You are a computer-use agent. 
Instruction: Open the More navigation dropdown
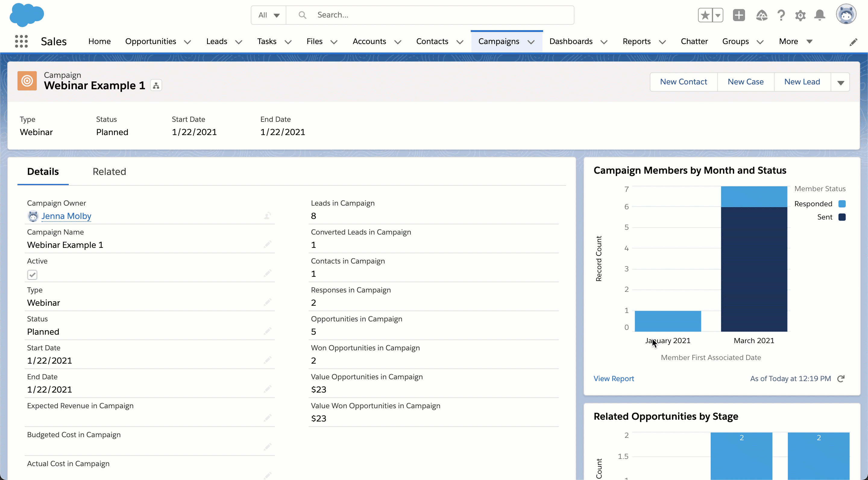795,41
